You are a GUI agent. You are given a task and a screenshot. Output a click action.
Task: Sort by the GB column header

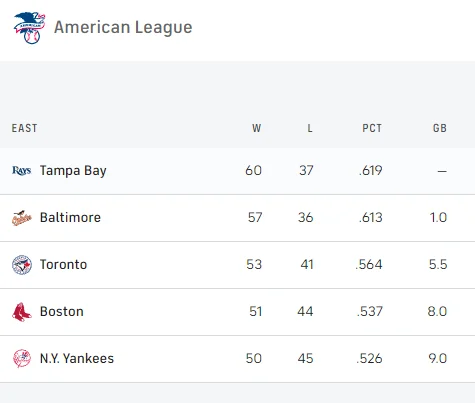pyautogui.click(x=440, y=128)
